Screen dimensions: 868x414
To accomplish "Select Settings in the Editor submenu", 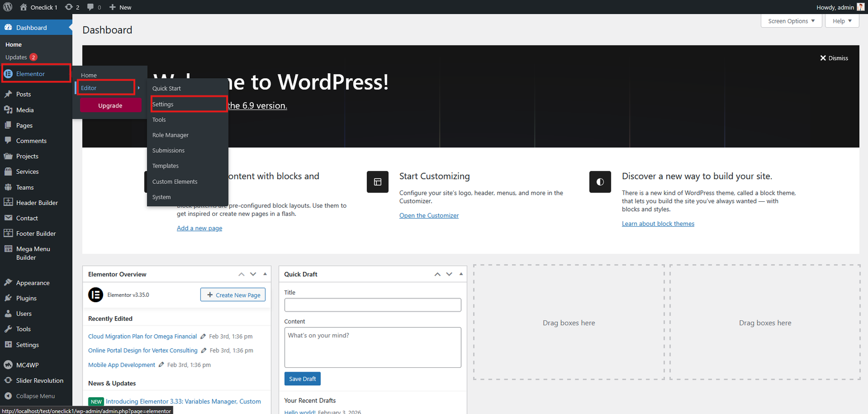I will tap(163, 104).
